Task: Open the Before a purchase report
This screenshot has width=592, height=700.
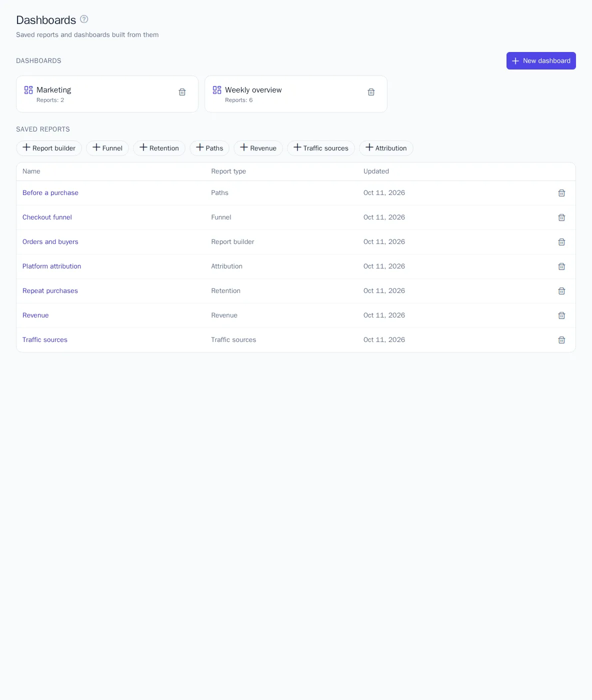Action: coord(50,193)
